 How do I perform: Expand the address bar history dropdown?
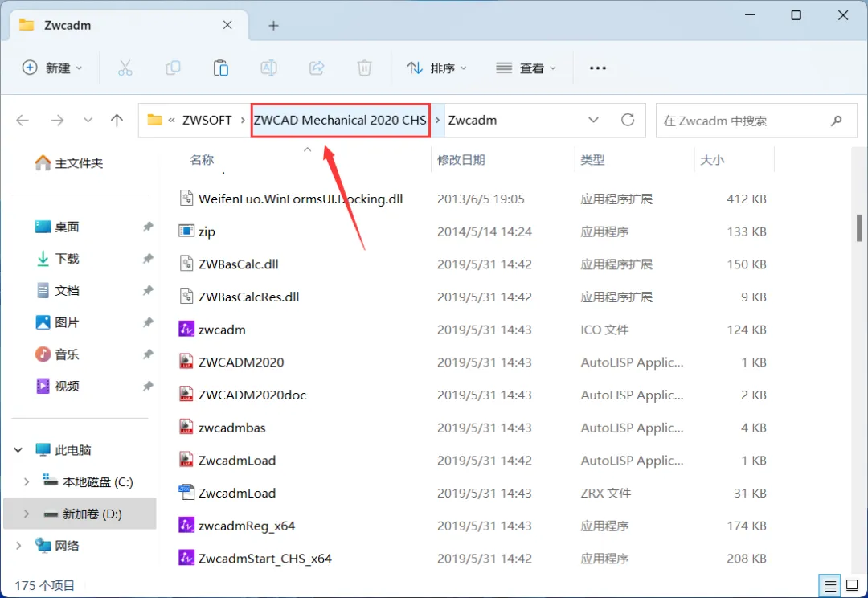coord(593,120)
